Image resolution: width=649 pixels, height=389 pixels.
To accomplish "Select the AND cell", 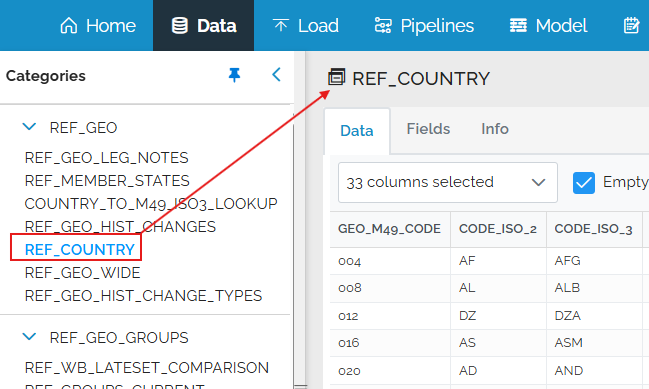I will coord(594,370).
